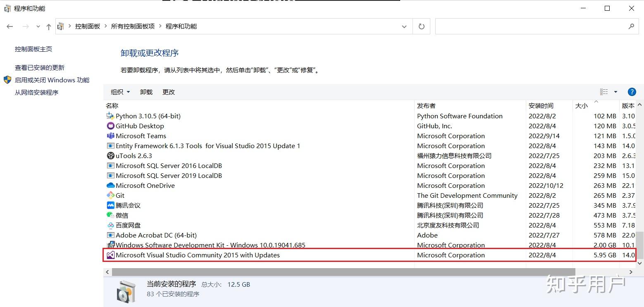
Task: Click the Entity Framework 6.1.3 Tools icon
Action: point(110,146)
